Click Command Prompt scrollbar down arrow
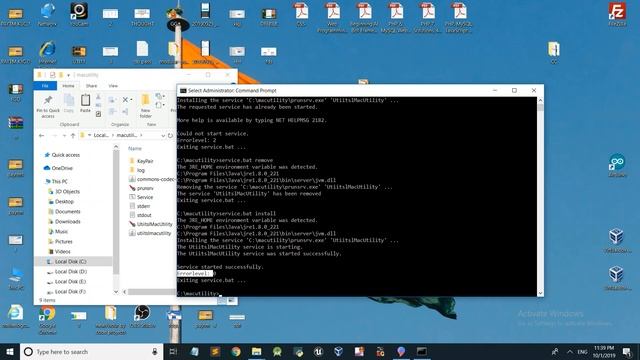 pos(540,293)
